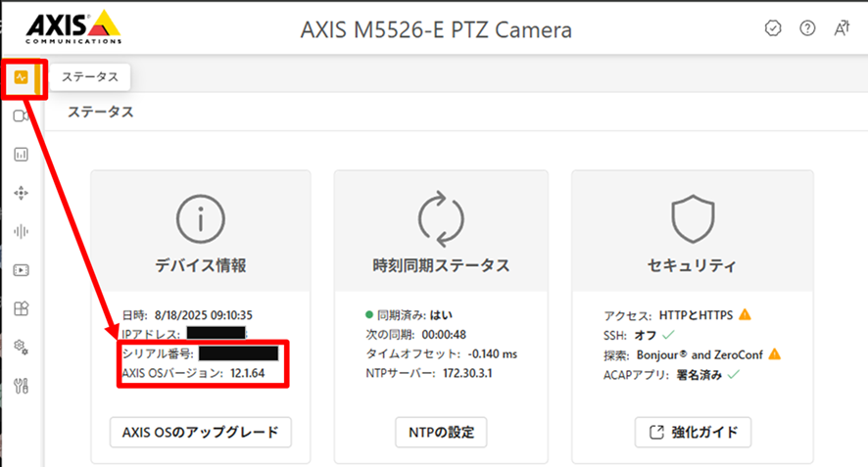This screenshot has height=467, width=868.
Task: Open the Status sidebar icon
Action: coord(21,78)
